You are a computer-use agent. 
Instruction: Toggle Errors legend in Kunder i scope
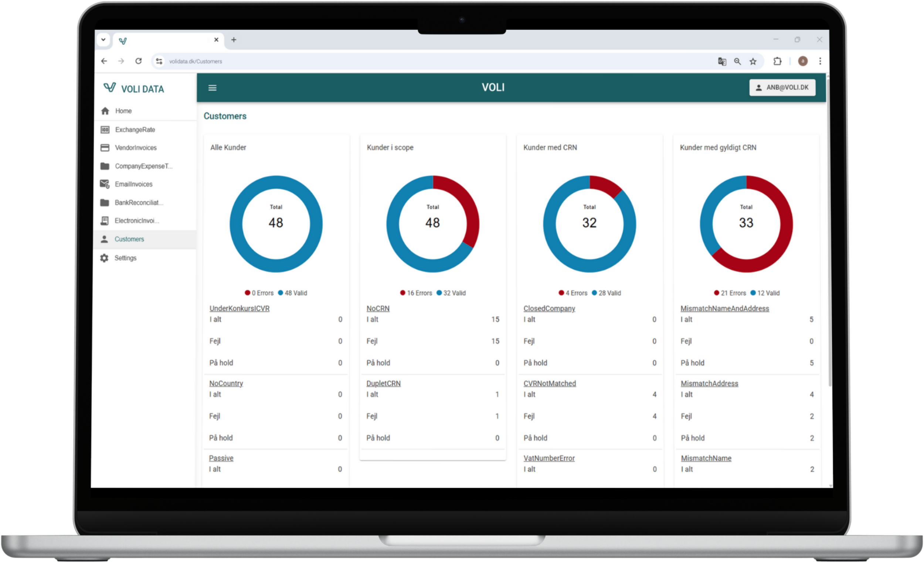(x=416, y=293)
